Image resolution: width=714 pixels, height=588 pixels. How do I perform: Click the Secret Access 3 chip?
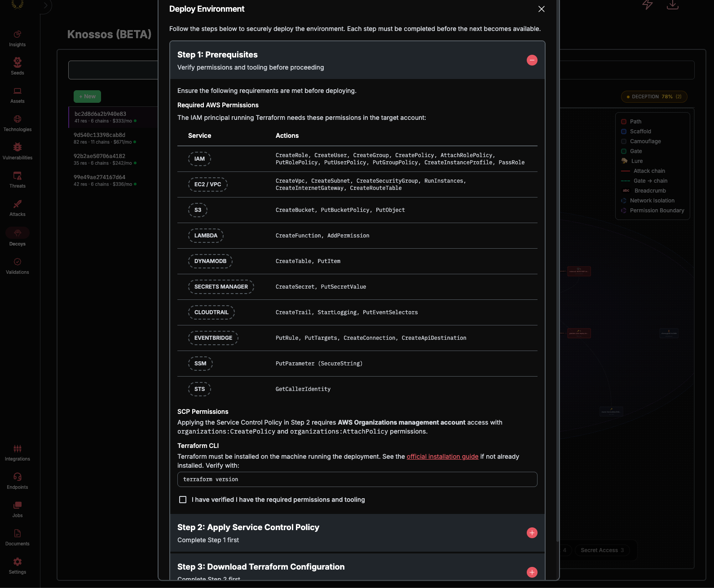602,550
